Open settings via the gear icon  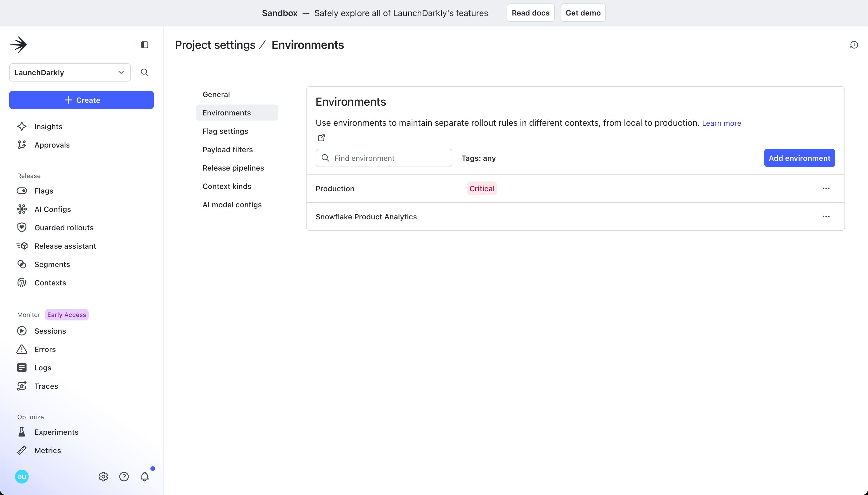tap(103, 477)
